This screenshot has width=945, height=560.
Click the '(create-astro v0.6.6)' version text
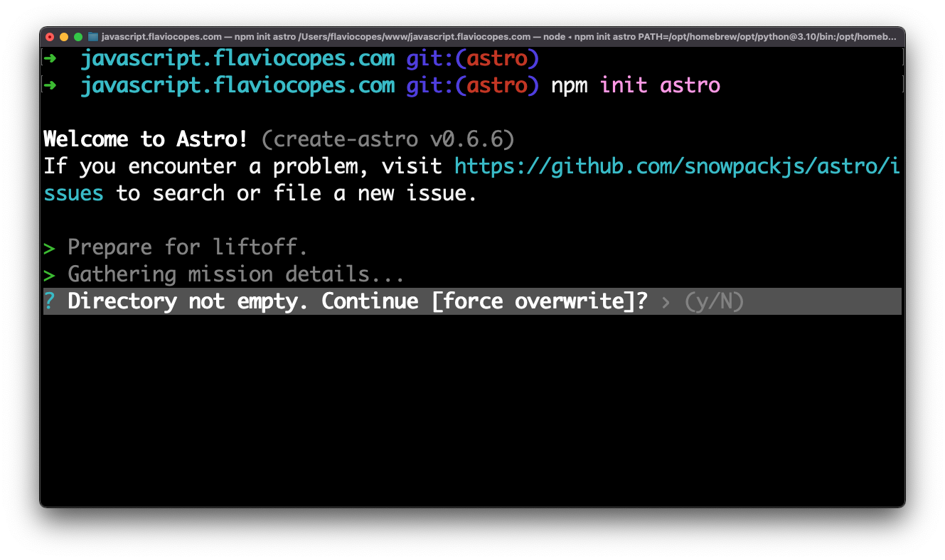[388, 139]
